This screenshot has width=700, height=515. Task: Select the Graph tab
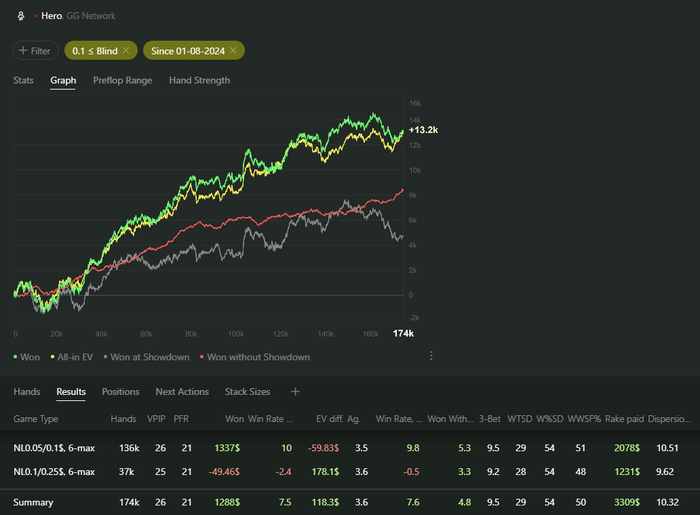[63, 80]
